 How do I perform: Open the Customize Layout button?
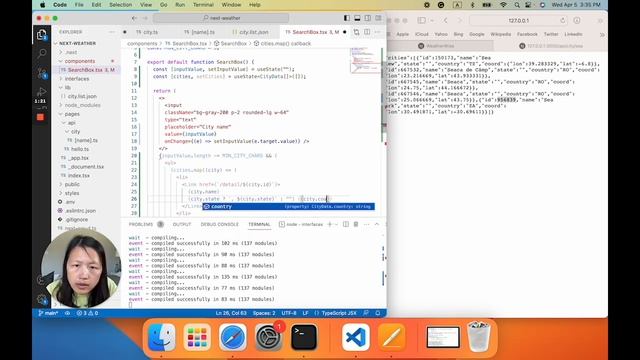[378, 18]
